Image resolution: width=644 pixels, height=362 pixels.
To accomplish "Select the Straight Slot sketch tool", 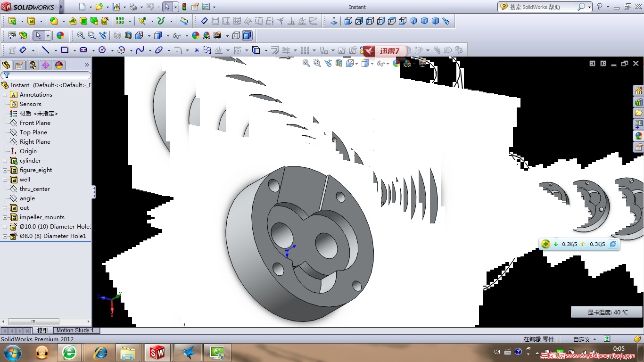I will click(83, 50).
